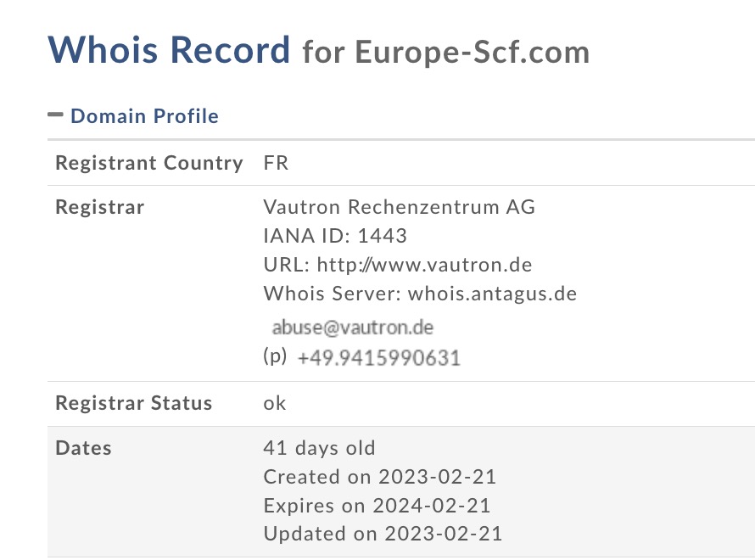Click the registrar phone number +49.9415990631
Screen dimensions: 755x560
click(x=378, y=358)
